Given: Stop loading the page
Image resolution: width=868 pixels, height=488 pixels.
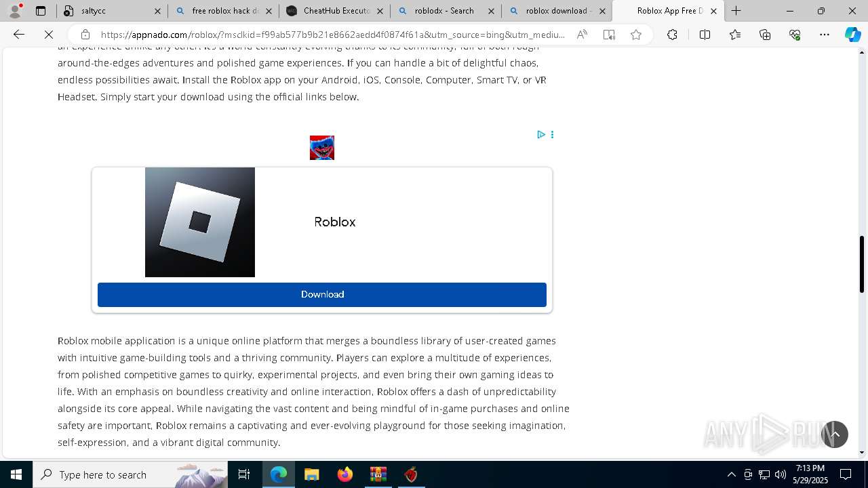Looking at the screenshot, I should point(49,35).
